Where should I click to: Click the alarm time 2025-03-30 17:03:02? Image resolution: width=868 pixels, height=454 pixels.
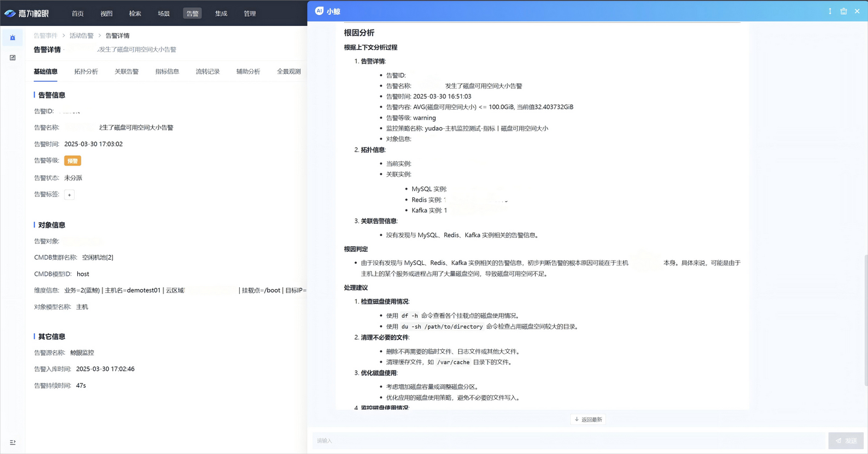pos(93,144)
